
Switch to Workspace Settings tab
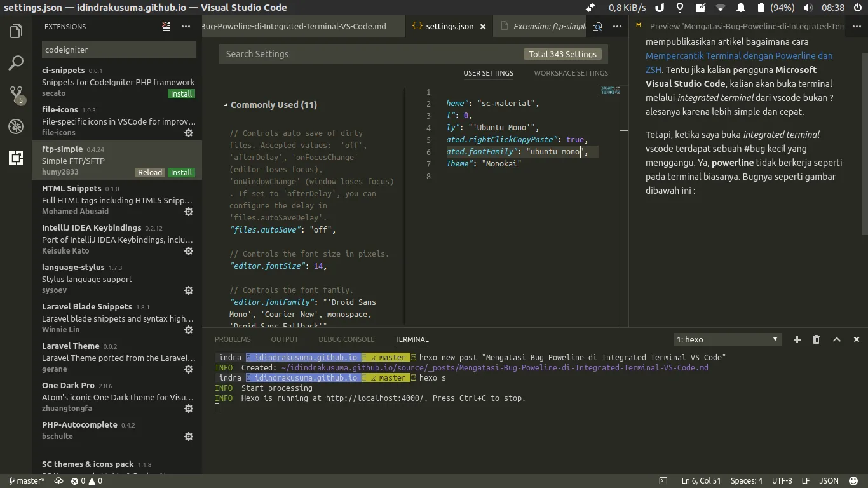[x=571, y=73]
